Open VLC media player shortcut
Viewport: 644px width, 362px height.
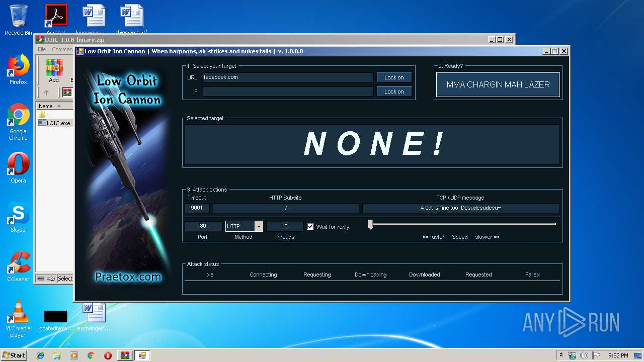[18, 319]
